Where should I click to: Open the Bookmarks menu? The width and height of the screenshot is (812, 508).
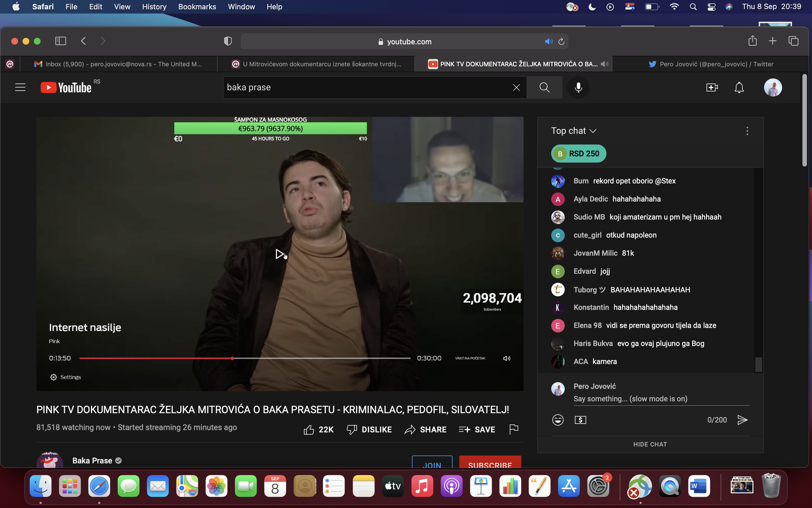pos(197,7)
